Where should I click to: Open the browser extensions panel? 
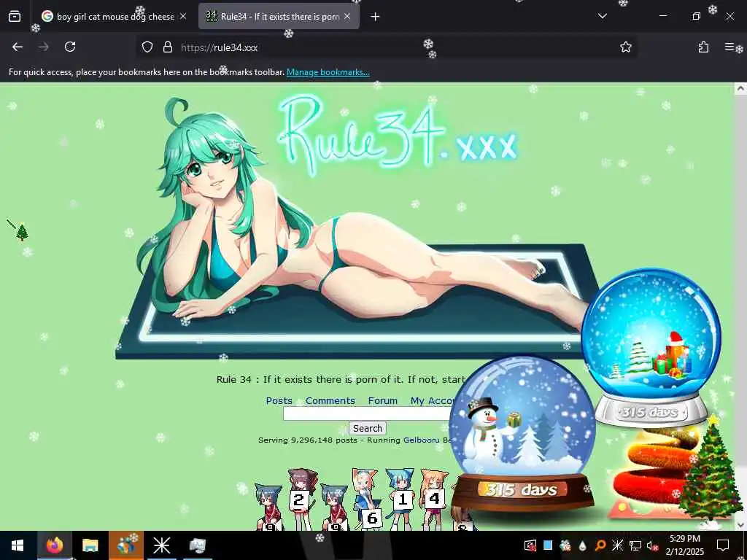703,47
